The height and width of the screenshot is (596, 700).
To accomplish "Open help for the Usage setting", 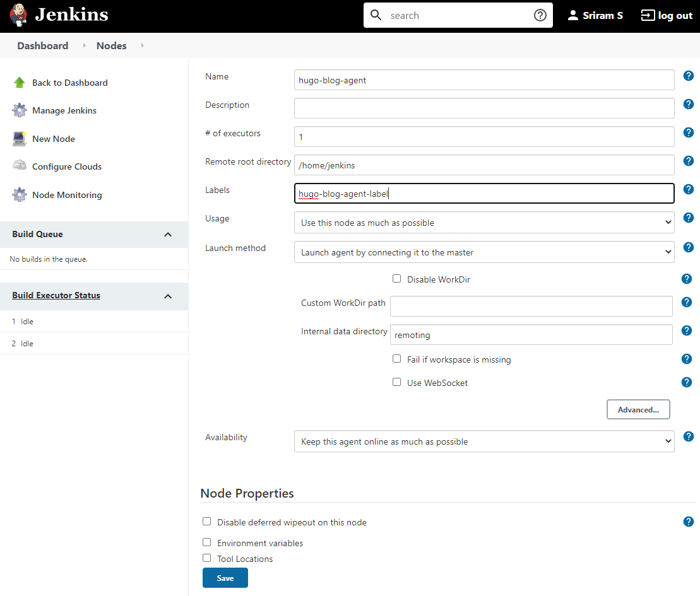I will [x=689, y=218].
